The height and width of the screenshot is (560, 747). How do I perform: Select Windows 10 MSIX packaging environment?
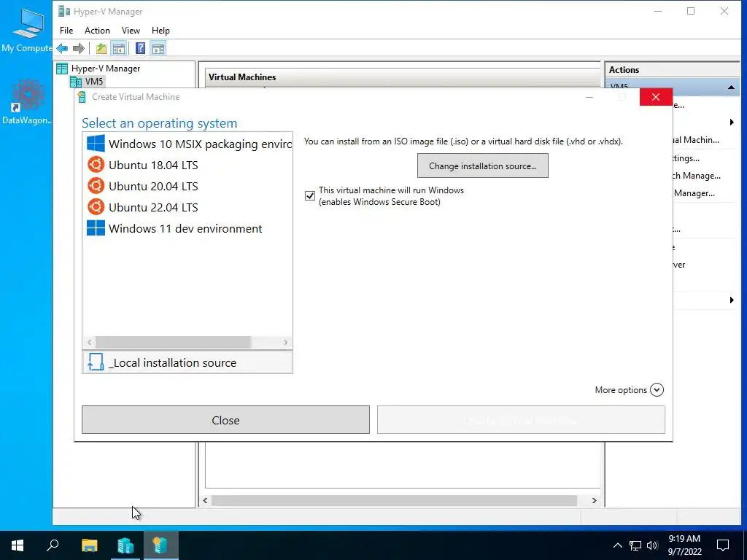pyautogui.click(x=187, y=144)
